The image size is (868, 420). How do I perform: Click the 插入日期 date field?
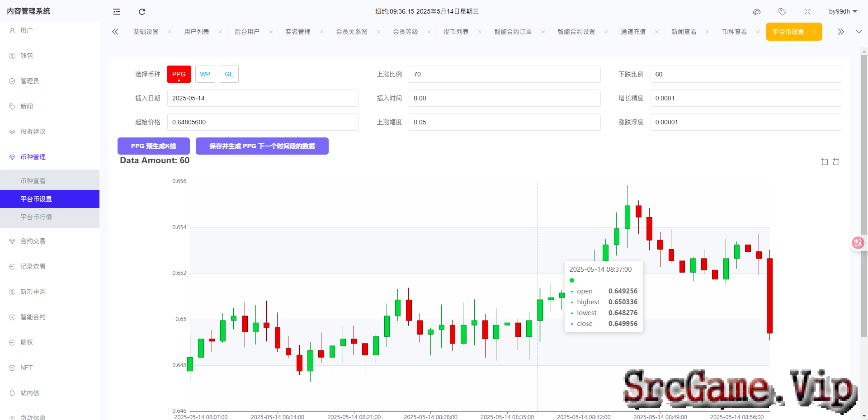tap(263, 98)
